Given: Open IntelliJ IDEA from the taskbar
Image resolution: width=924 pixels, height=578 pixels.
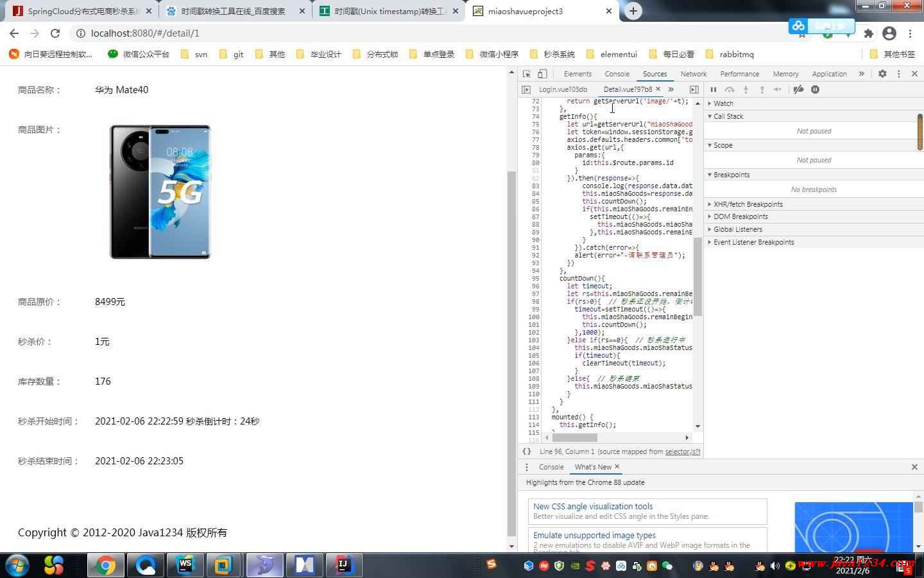Looking at the screenshot, I should tap(344, 565).
